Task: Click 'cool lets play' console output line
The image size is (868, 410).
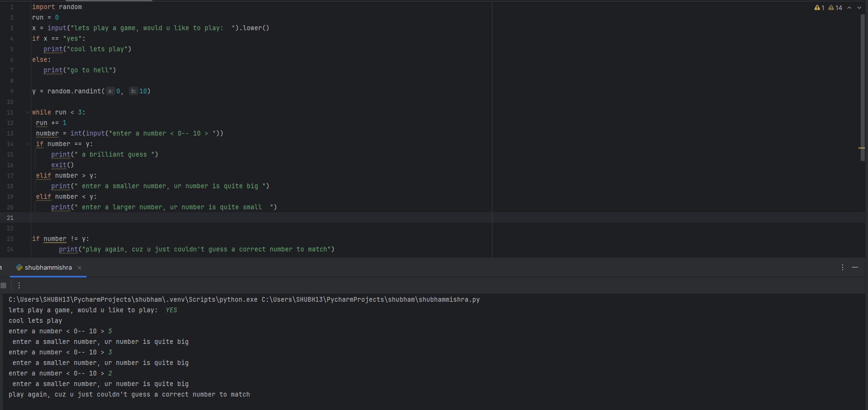Action: [35, 321]
